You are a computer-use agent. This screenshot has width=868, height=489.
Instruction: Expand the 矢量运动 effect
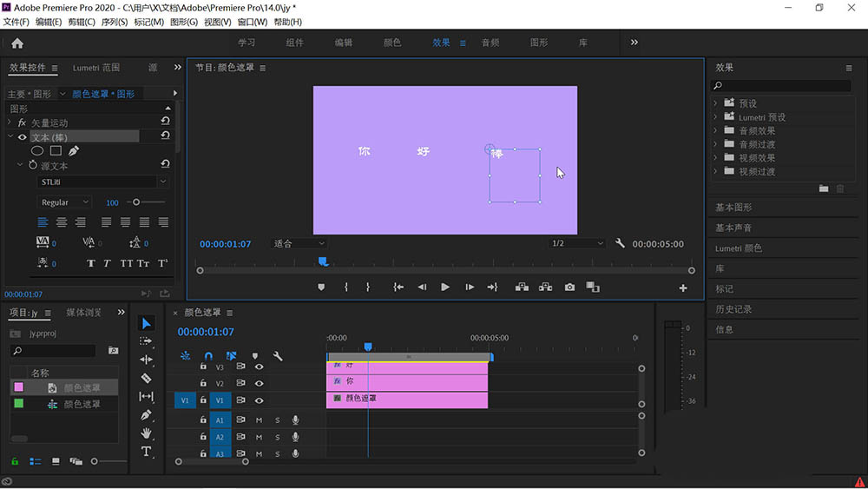coord(10,122)
